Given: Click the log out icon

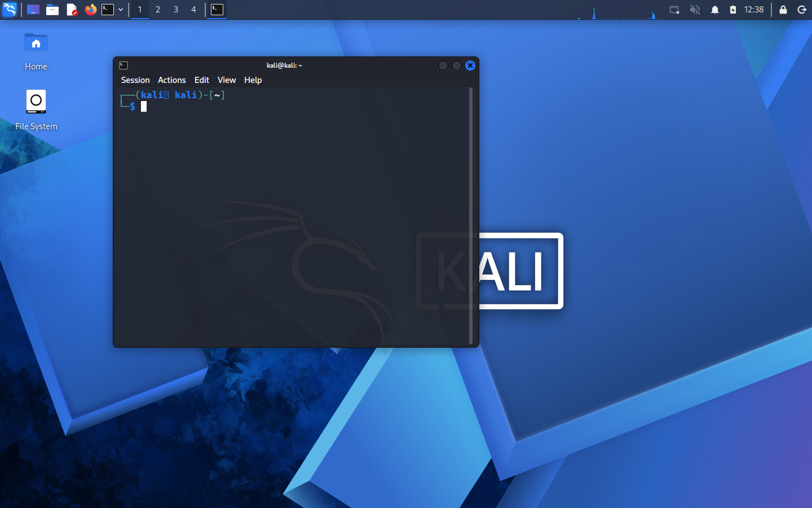Looking at the screenshot, I should [x=802, y=10].
